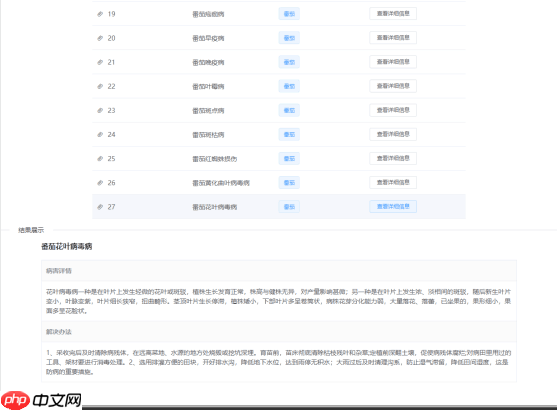Click 查看详细信息 button in row 24
Viewport: 557px width, 410px height.
(393, 134)
